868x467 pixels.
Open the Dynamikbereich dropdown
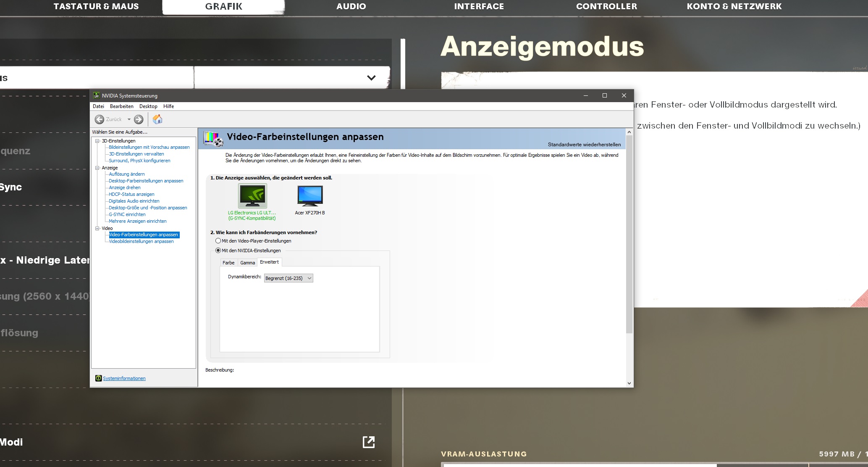(288, 278)
